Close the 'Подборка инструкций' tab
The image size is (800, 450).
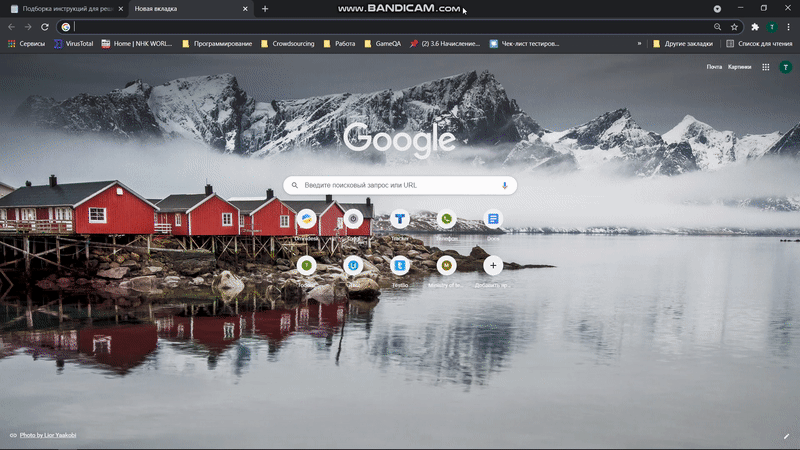pos(121,9)
